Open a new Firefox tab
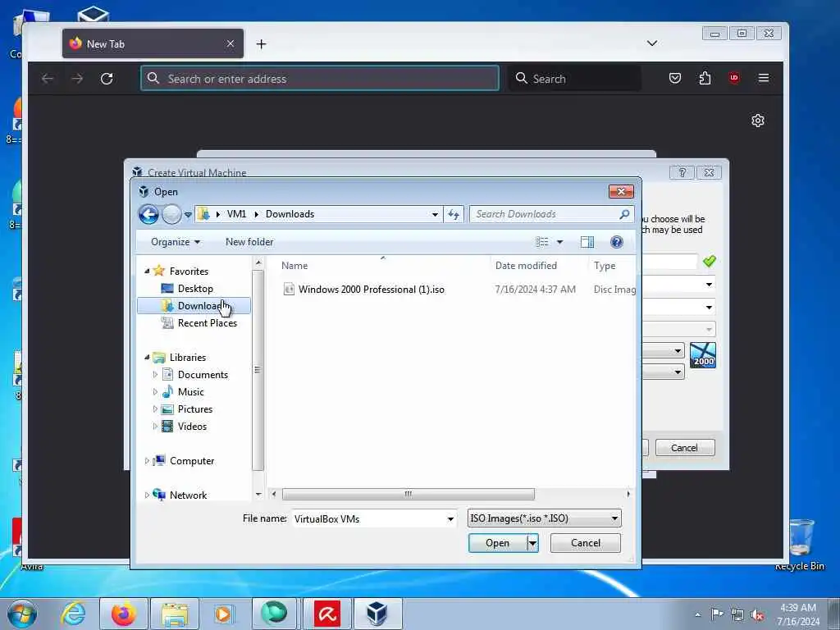Screen dimensions: 840x630 click(261, 44)
